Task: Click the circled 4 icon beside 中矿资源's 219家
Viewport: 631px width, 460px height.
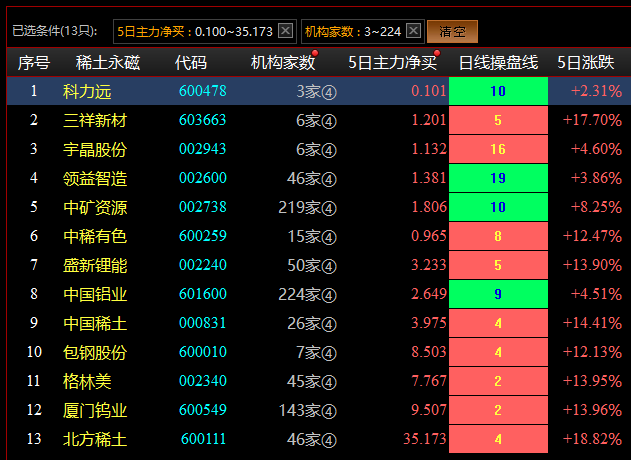Action: 329,208
